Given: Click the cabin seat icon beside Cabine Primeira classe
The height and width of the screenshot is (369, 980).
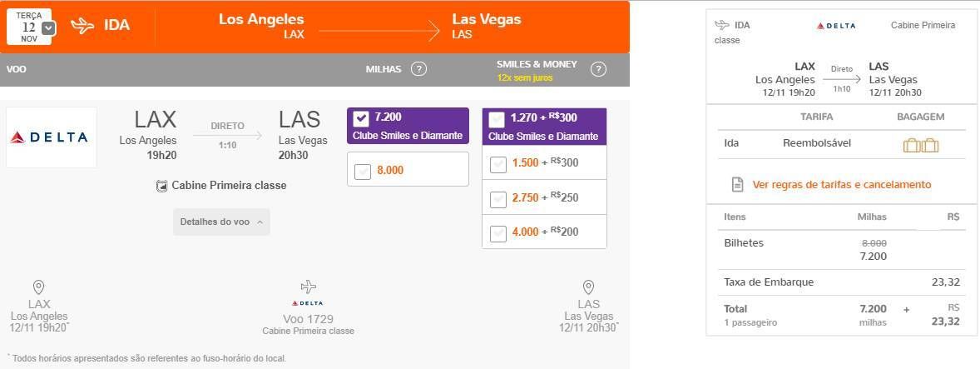Looking at the screenshot, I should 162,186.
